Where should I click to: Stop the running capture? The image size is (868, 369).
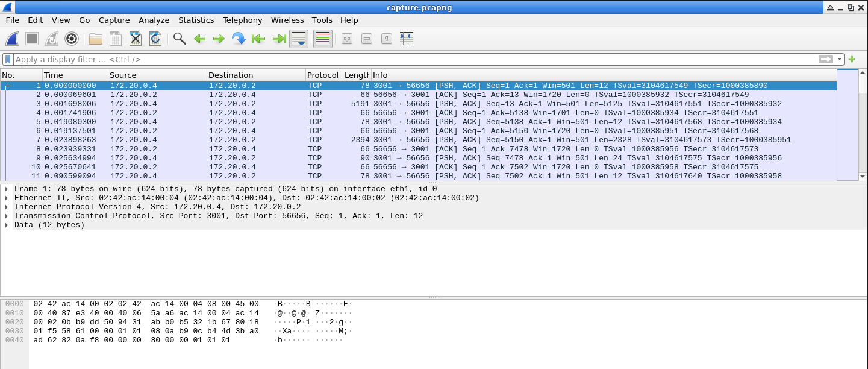[30, 38]
